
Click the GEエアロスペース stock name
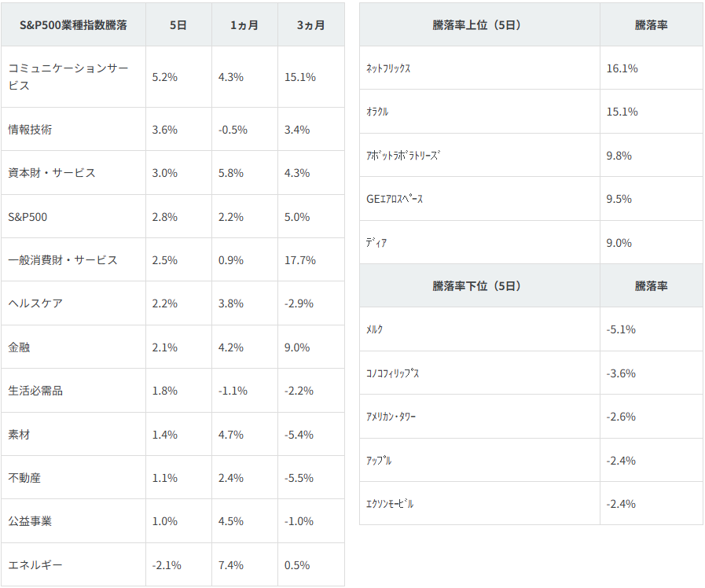coord(395,199)
